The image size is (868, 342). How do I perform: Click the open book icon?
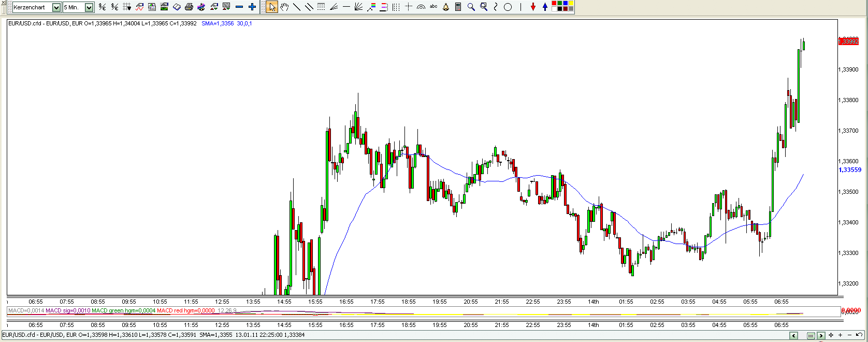(x=177, y=7)
